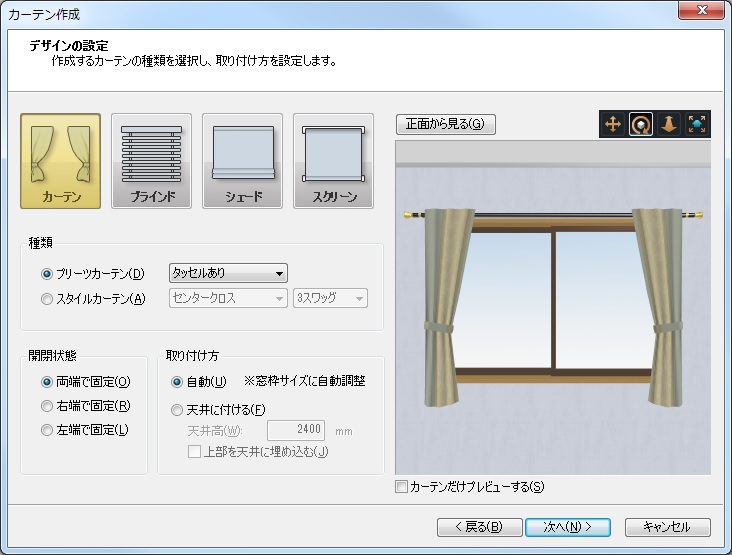Select スタイルカーテン radio button

tap(47, 298)
